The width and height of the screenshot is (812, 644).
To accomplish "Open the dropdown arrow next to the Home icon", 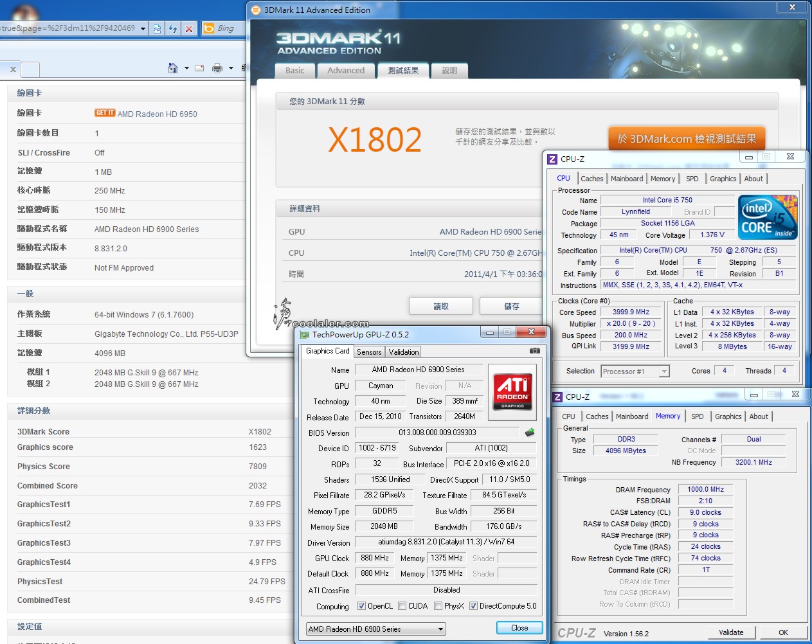I will (186, 68).
